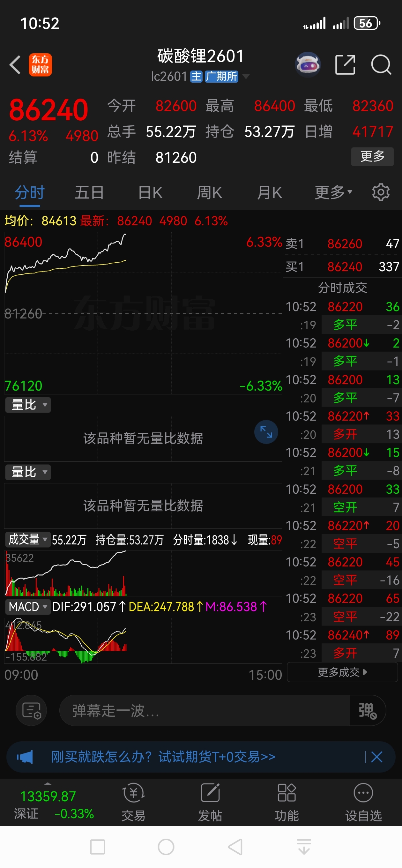Tap 今开 82600 value
402x868 pixels.
point(176,106)
